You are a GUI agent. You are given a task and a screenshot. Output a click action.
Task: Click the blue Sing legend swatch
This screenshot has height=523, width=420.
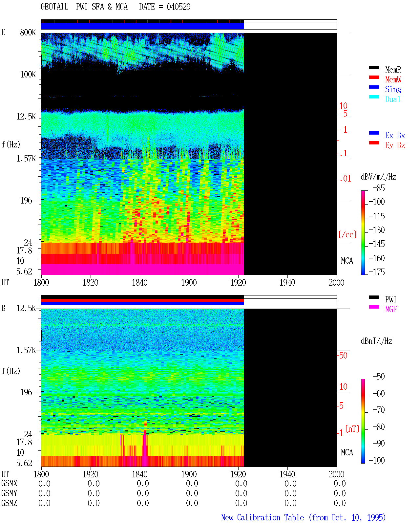click(374, 87)
